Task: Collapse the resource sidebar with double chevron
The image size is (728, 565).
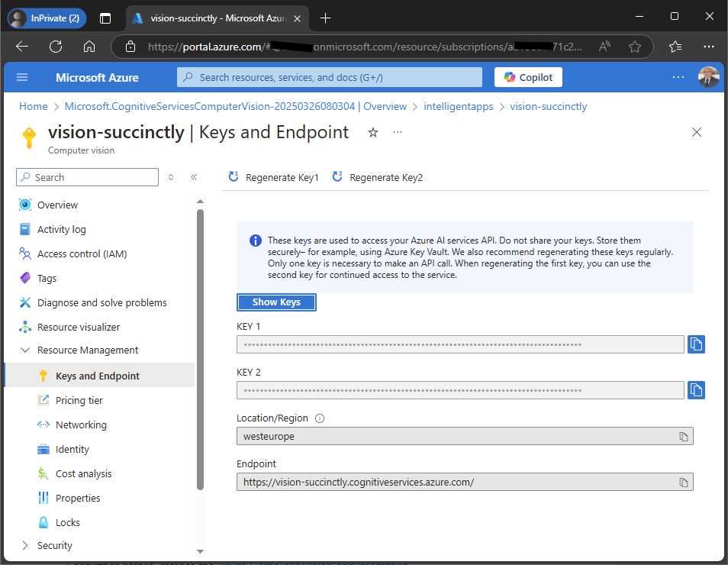Action: [194, 177]
